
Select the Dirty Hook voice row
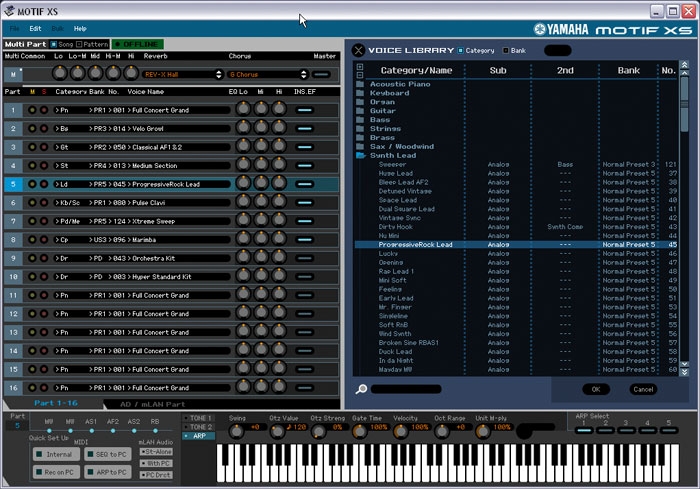point(516,227)
